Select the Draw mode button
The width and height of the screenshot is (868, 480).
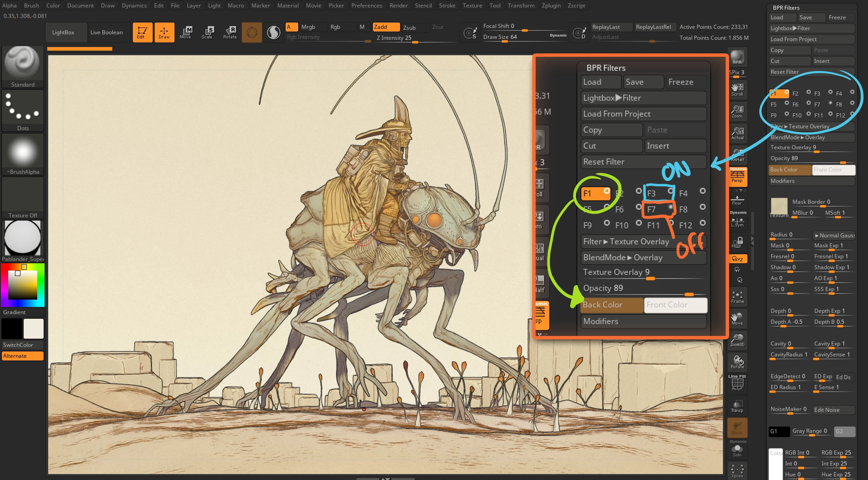pyautogui.click(x=164, y=32)
